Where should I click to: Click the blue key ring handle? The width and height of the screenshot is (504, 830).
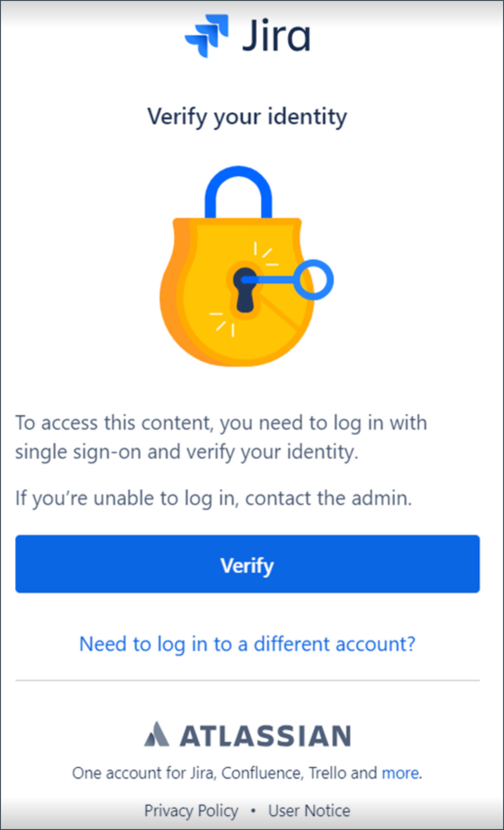pyautogui.click(x=314, y=279)
